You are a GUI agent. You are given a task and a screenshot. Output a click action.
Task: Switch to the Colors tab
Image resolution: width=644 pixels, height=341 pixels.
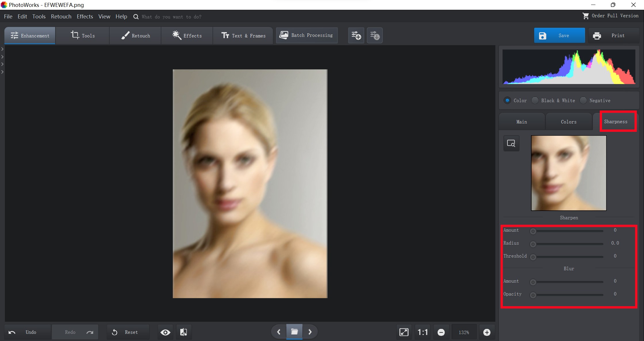click(x=568, y=122)
